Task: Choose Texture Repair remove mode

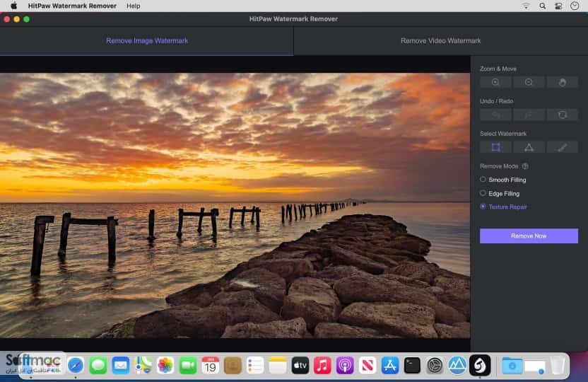Action: 503,207
